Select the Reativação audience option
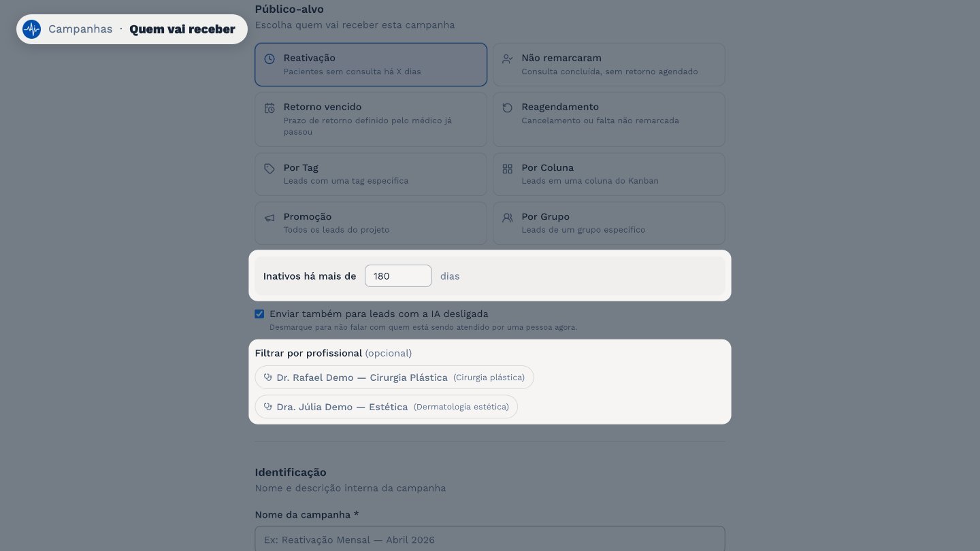Image resolution: width=980 pixels, height=551 pixels. coord(371,65)
